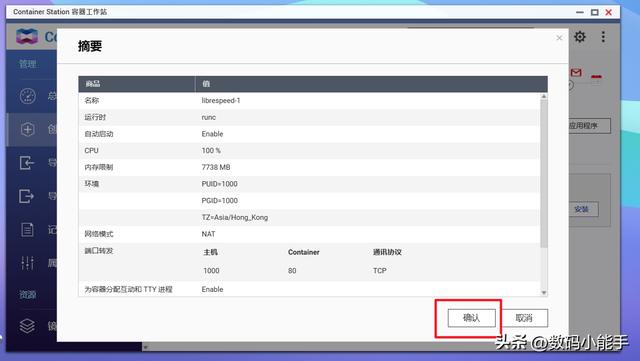Click the 取消 cancel button
Screen dimensions: 640x361
click(x=524, y=318)
